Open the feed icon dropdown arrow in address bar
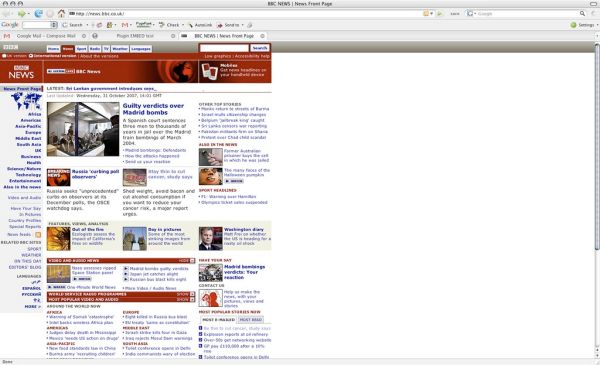This screenshot has height=365, width=600. [x=432, y=13]
